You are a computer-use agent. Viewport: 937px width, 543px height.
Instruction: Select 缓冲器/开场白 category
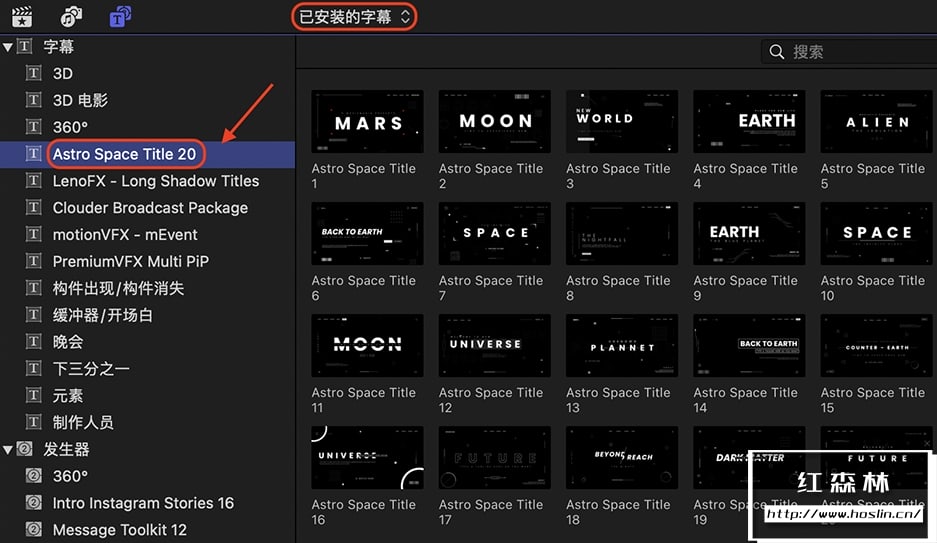pyautogui.click(x=102, y=315)
